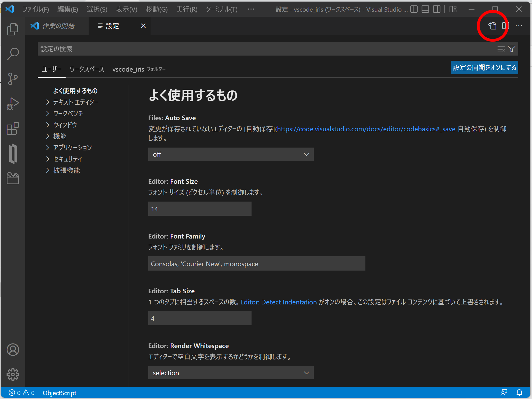Open Source Control view icon
Image resolution: width=532 pixels, height=399 pixels.
pos(13,79)
